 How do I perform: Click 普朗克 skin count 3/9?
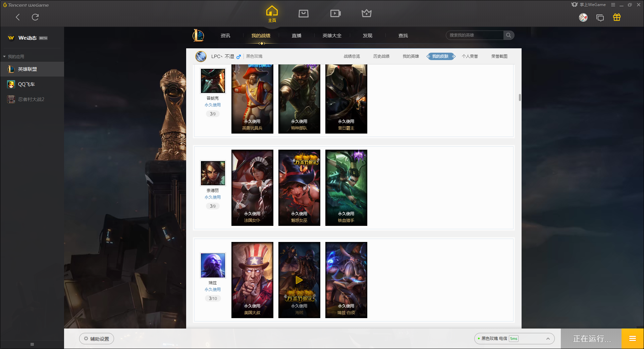pos(213,114)
